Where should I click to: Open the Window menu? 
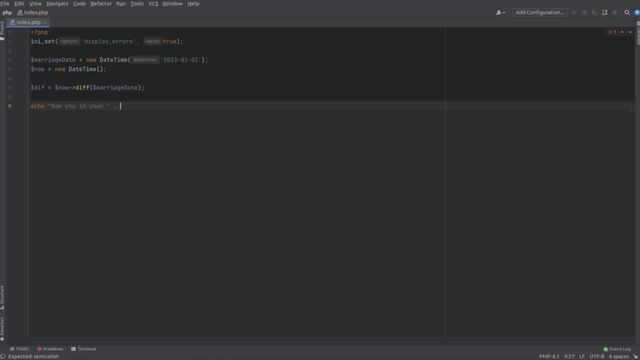click(172, 4)
